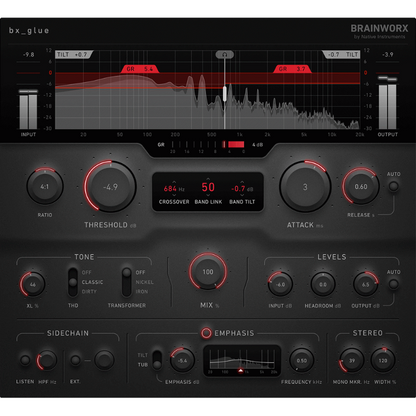Click the Emphasis dB knob showing -5.4
Viewport: 416px width, 416px height.
pos(182,361)
